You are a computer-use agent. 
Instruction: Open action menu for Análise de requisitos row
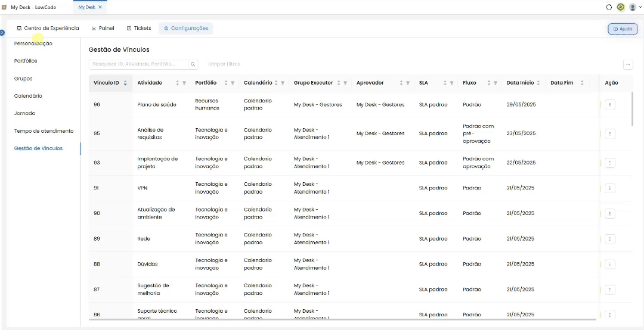pyautogui.click(x=610, y=134)
